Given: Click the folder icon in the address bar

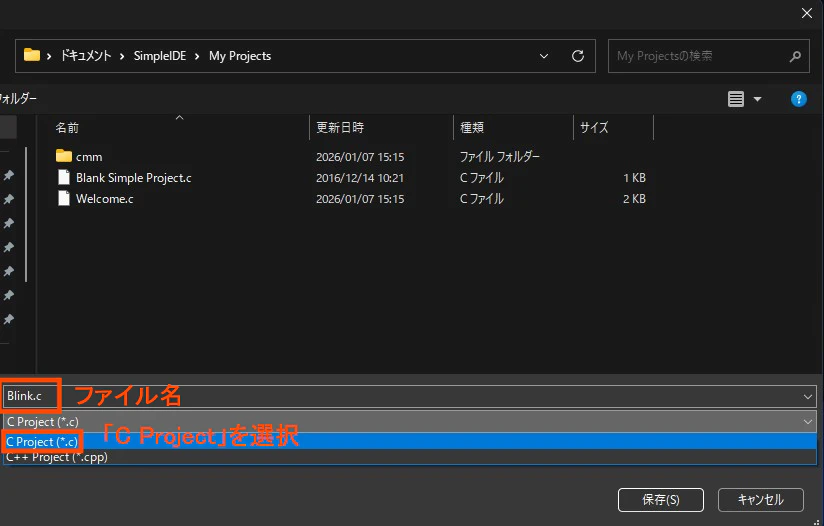Looking at the screenshot, I should click(x=32, y=55).
